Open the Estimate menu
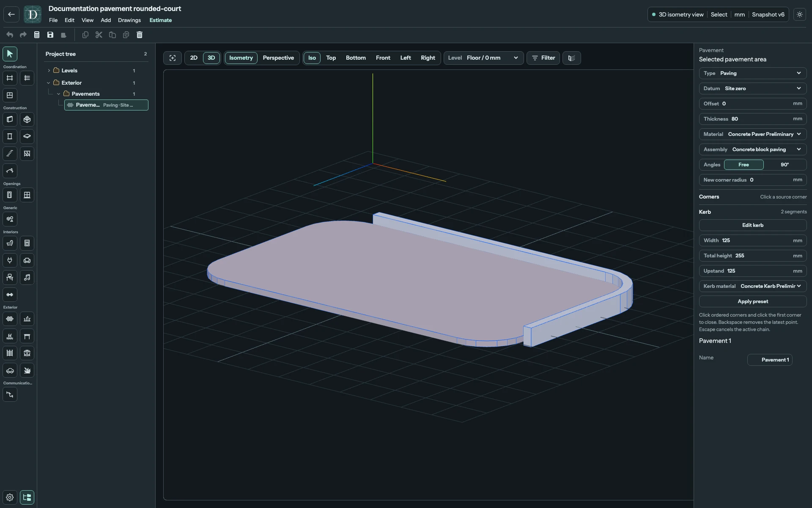 pyautogui.click(x=161, y=20)
